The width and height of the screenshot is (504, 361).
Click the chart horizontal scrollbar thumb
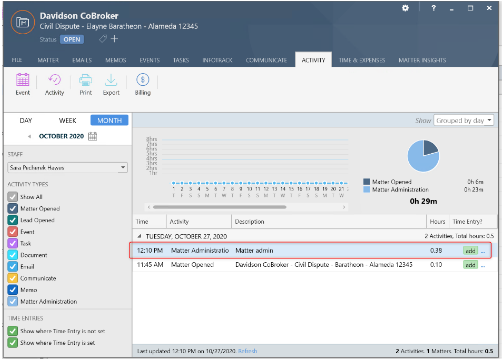point(220,207)
